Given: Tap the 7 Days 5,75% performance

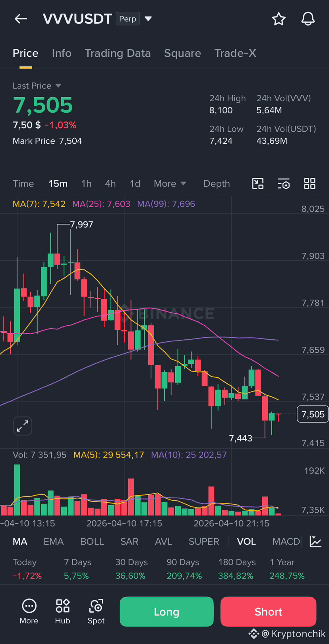Looking at the screenshot, I should 77,569.
